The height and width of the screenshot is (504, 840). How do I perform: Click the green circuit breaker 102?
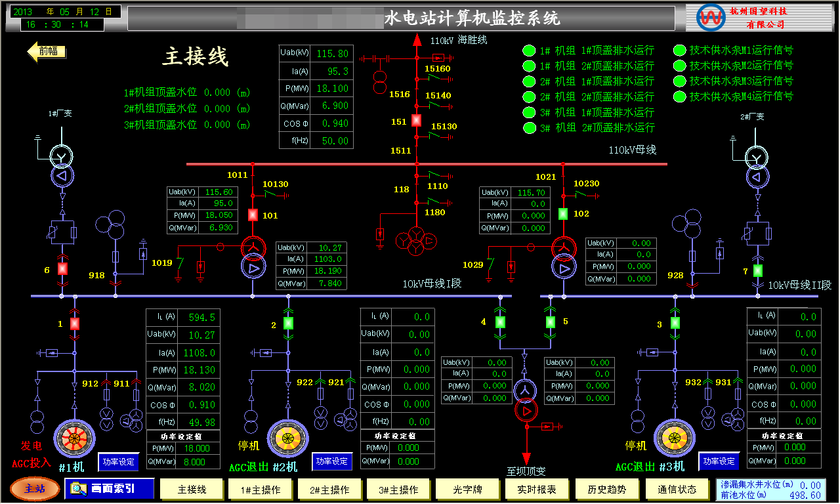[x=563, y=214]
